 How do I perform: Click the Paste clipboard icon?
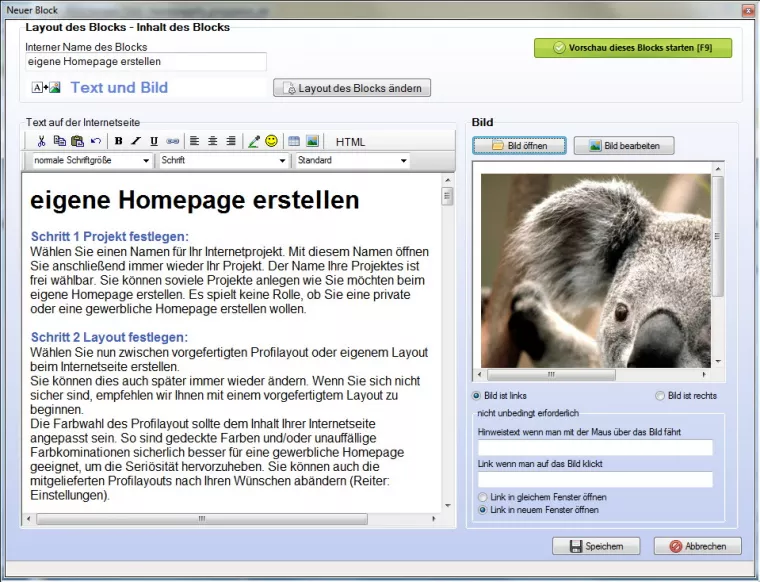point(78,141)
